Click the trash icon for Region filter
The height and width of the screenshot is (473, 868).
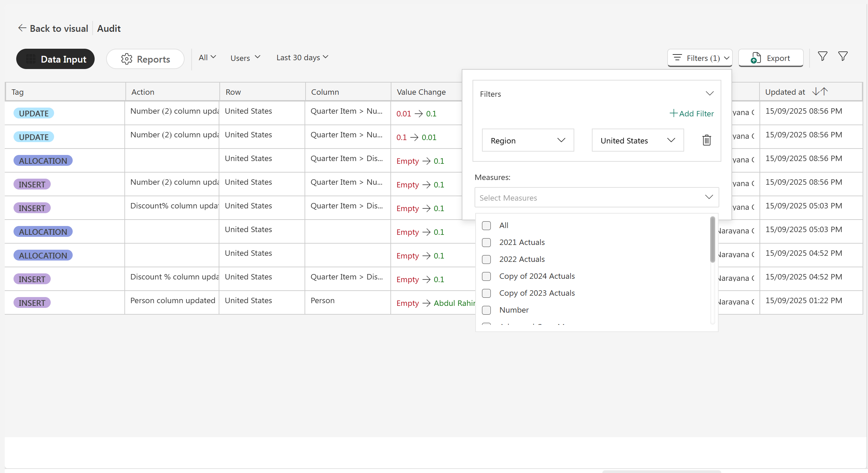(706, 140)
